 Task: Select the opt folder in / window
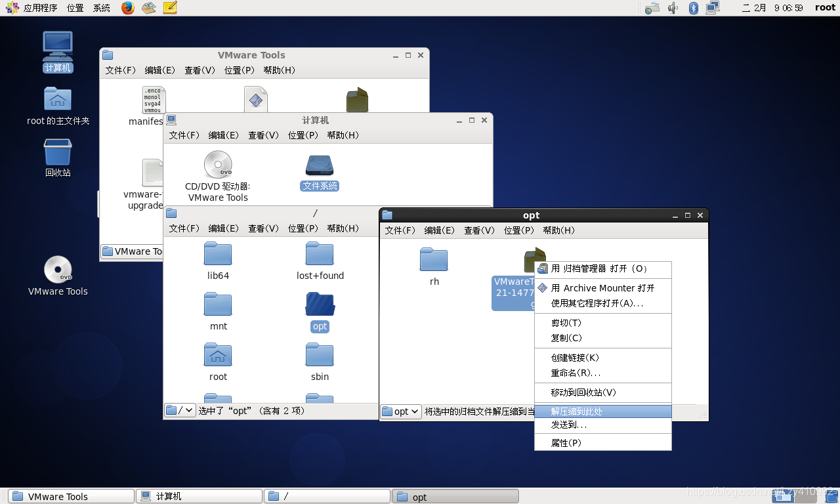tap(320, 311)
